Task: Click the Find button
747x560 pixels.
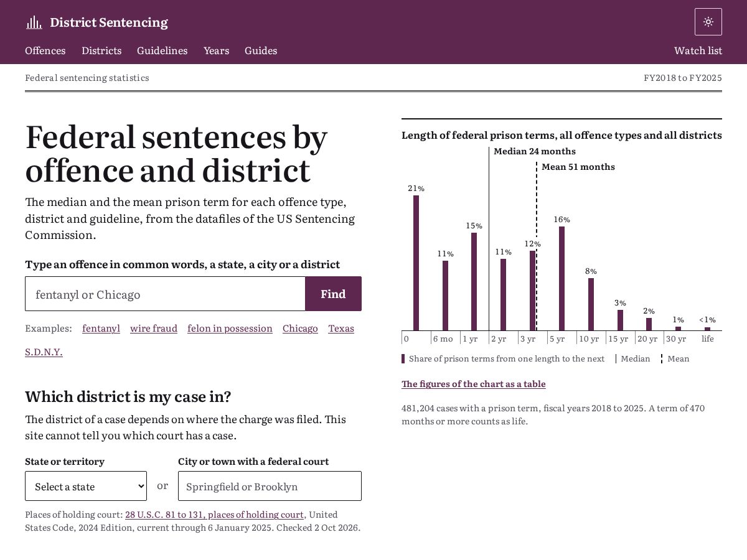Action: point(333,294)
